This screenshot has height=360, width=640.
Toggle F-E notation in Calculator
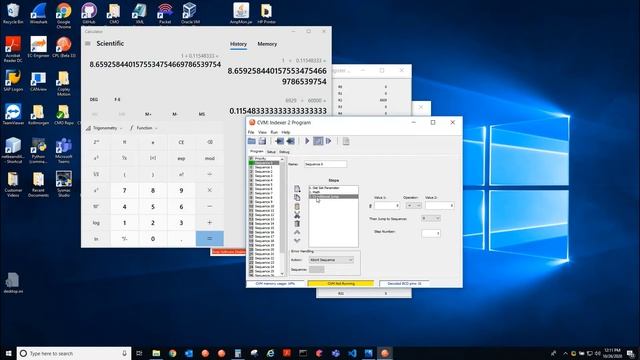click(118, 100)
